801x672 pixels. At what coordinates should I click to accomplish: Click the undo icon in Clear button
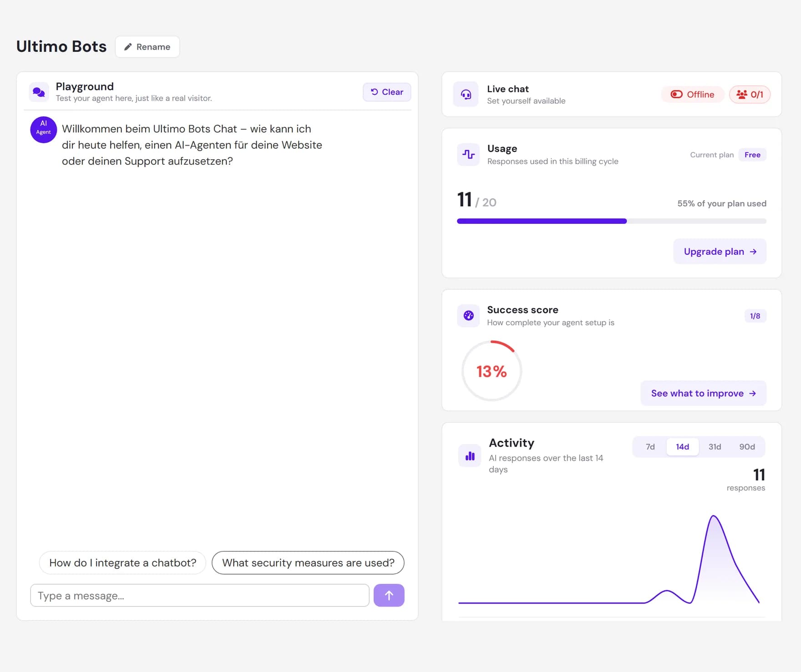tap(375, 92)
